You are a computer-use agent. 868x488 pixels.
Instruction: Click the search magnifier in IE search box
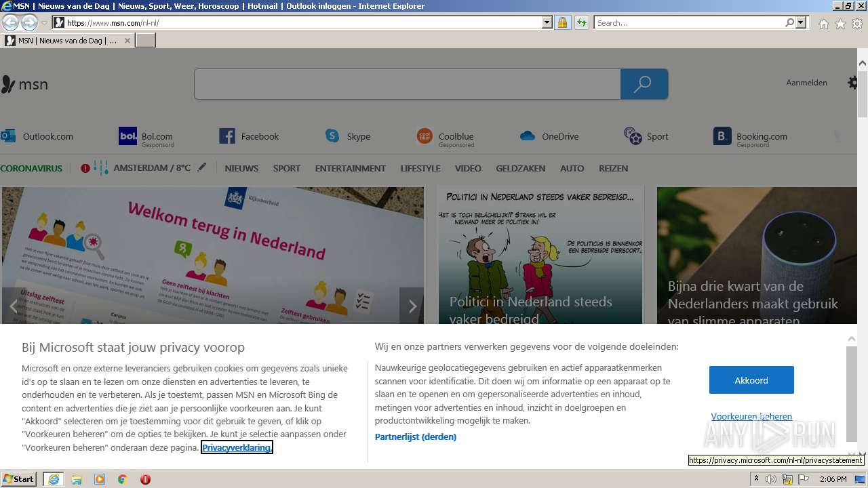790,22
